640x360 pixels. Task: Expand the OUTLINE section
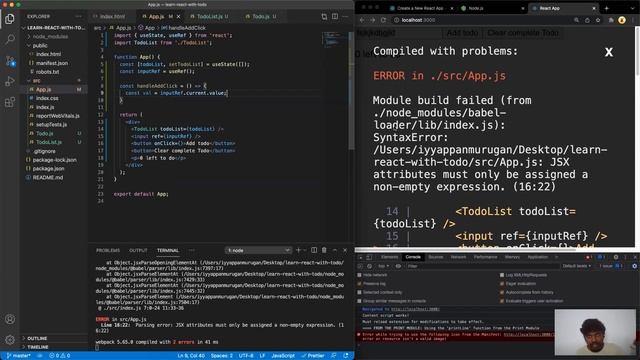tap(53, 338)
